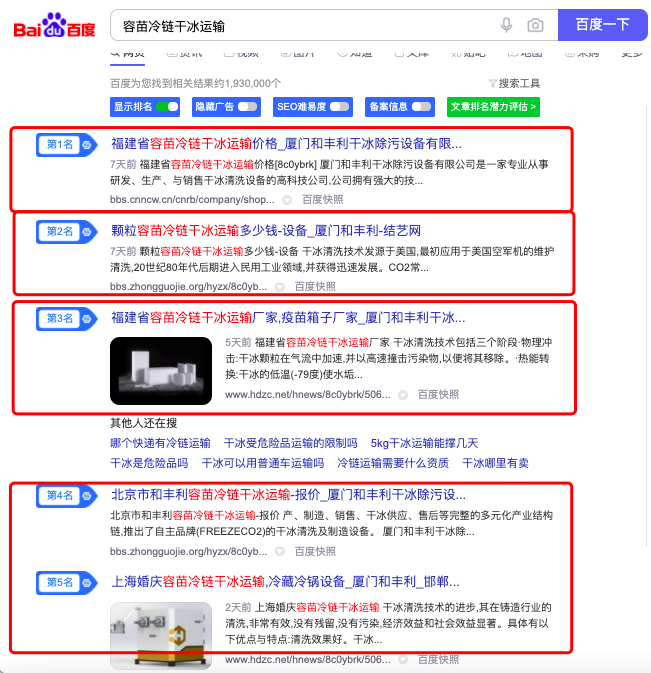Enable the SEO难易度 switch

click(x=339, y=107)
